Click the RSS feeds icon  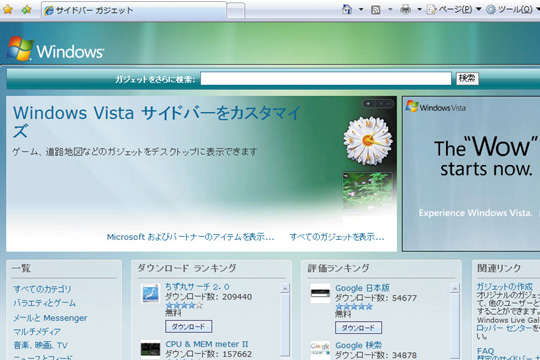[376, 10]
